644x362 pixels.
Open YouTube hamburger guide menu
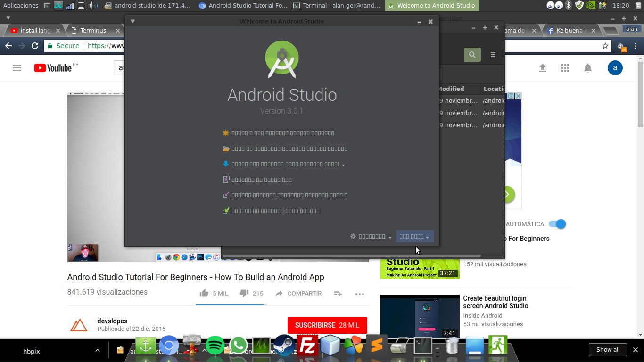pyautogui.click(x=17, y=68)
